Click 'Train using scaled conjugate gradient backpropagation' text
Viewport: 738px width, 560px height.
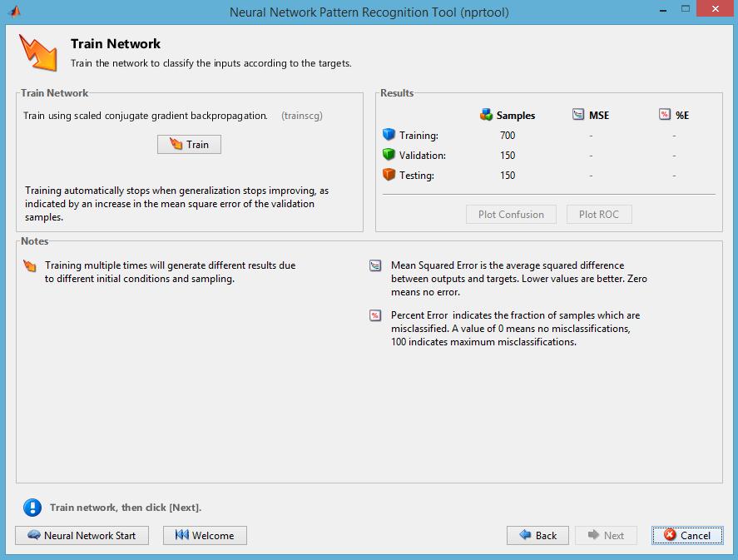[x=146, y=116]
